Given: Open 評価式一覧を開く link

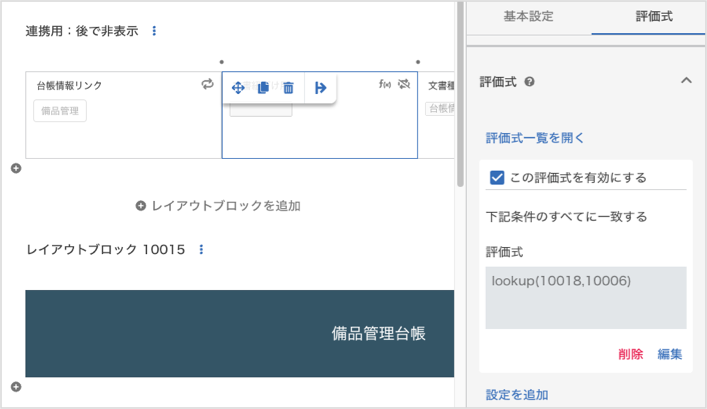Looking at the screenshot, I should tap(535, 138).
